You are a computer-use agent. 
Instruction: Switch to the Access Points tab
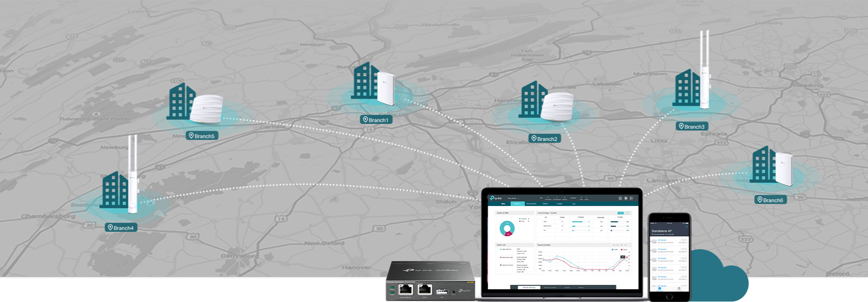tap(531, 204)
